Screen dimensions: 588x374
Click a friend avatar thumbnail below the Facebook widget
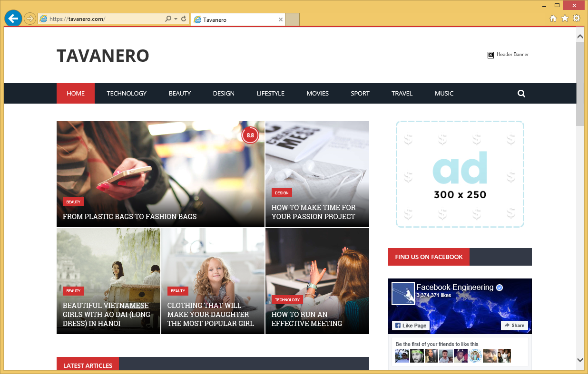tap(402, 355)
